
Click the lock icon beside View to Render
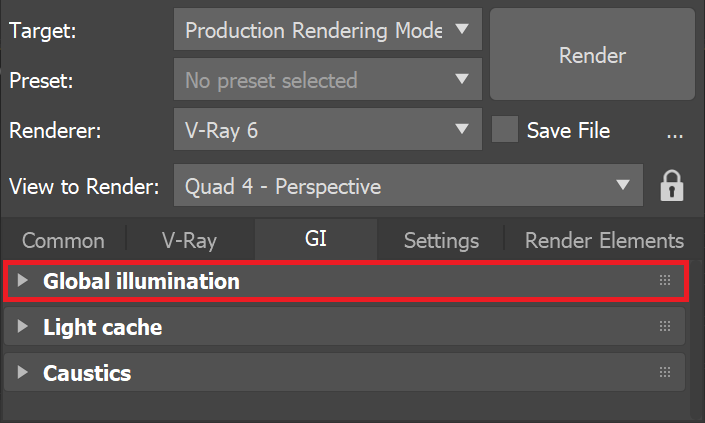tap(672, 185)
